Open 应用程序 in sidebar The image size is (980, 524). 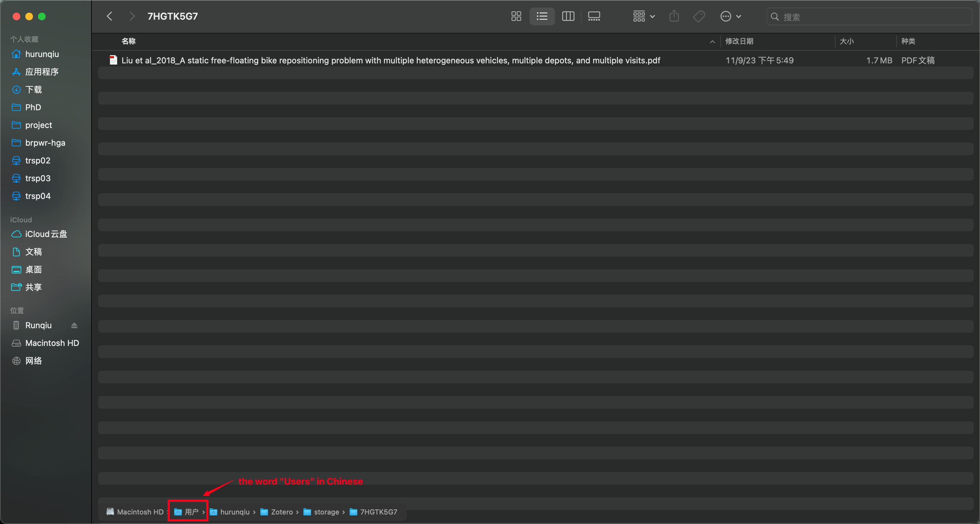point(41,72)
